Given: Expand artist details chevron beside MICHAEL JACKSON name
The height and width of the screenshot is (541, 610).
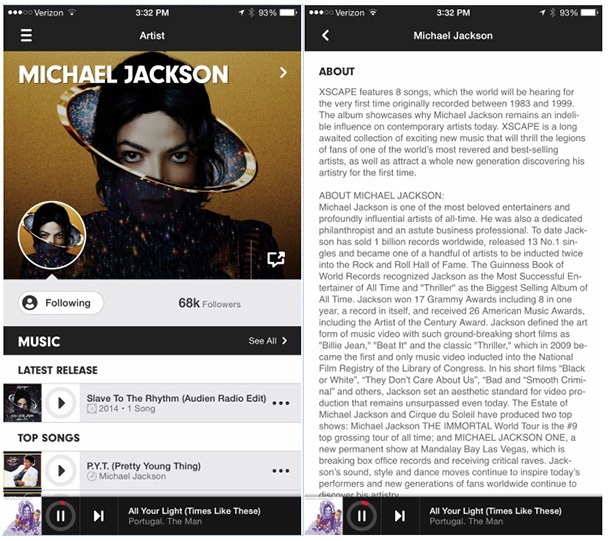Looking at the screenshot, I should click(x=284, y=72).
